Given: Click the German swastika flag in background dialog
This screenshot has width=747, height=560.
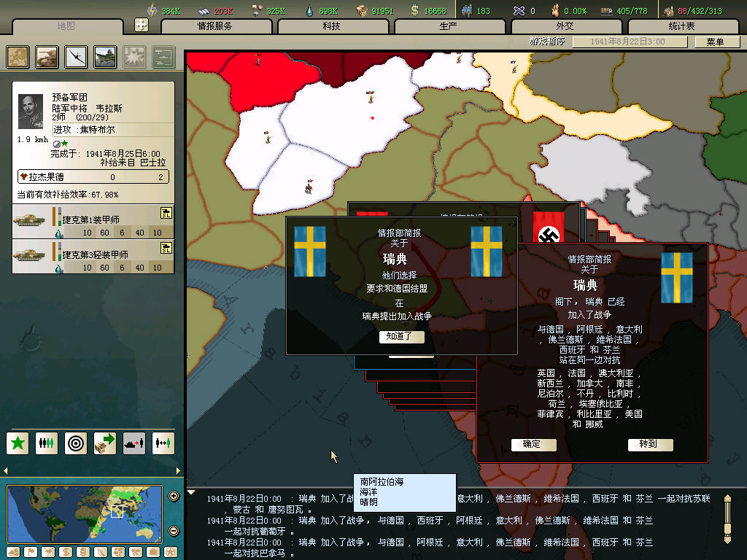Looking at the screenshot, I should [549, 227].
